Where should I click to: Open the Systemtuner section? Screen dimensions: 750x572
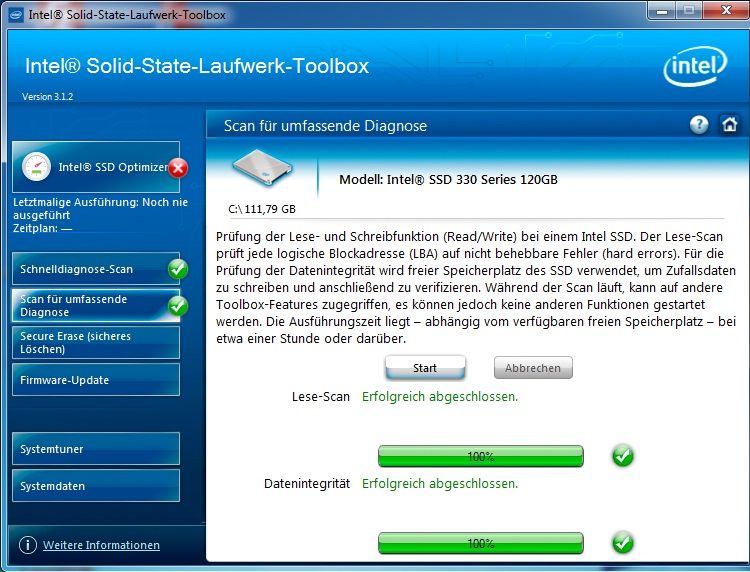click(x=96, y=449)
